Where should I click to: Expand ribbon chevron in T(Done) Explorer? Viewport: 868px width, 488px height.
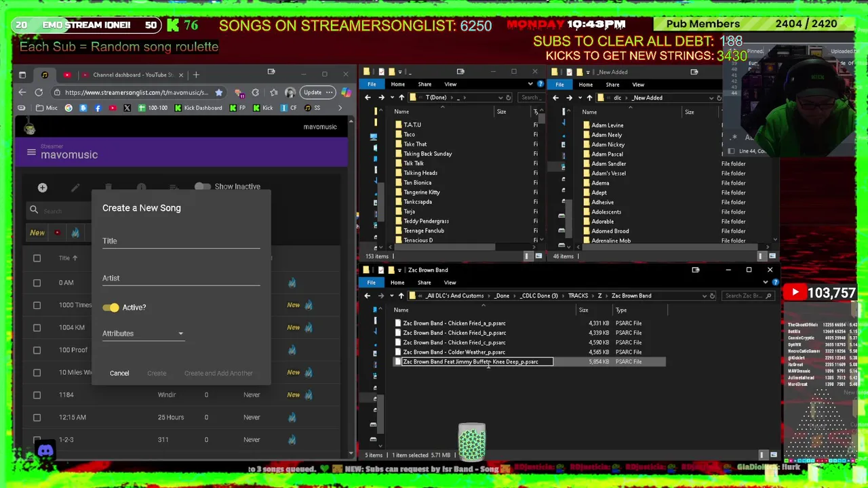(x=530, y=84)
